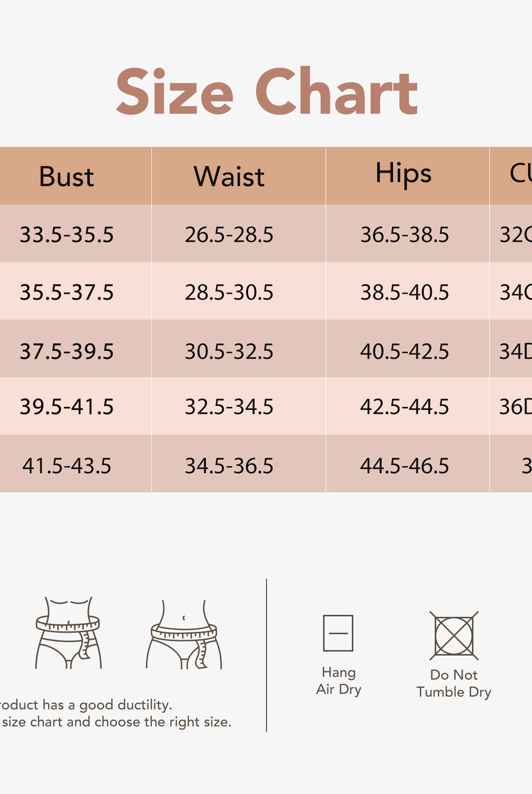Select the Bust column header

66,177
